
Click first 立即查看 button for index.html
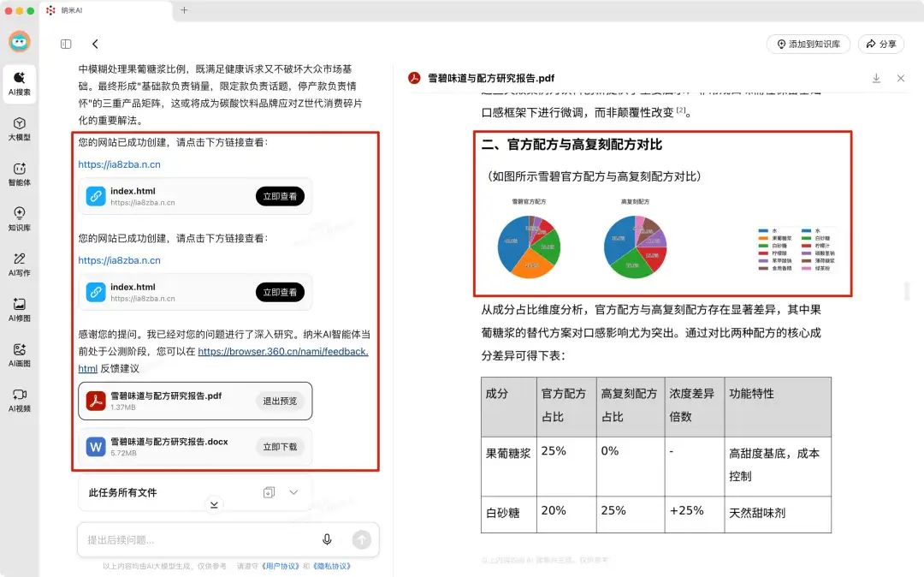[280, 196]
